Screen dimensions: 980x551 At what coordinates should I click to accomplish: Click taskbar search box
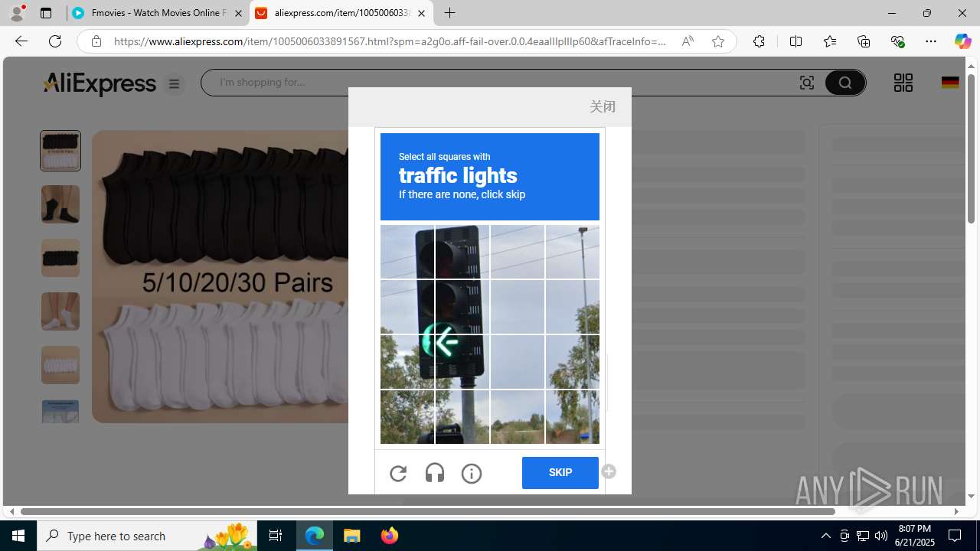[145, 536]
